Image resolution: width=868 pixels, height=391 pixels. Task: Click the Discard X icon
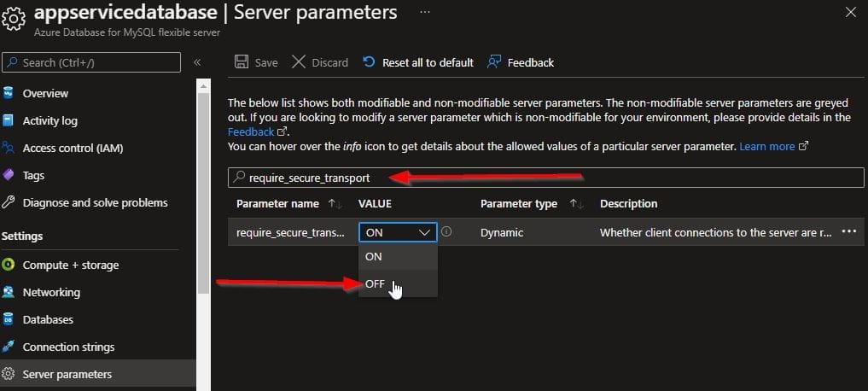click(x=299, y=62)
